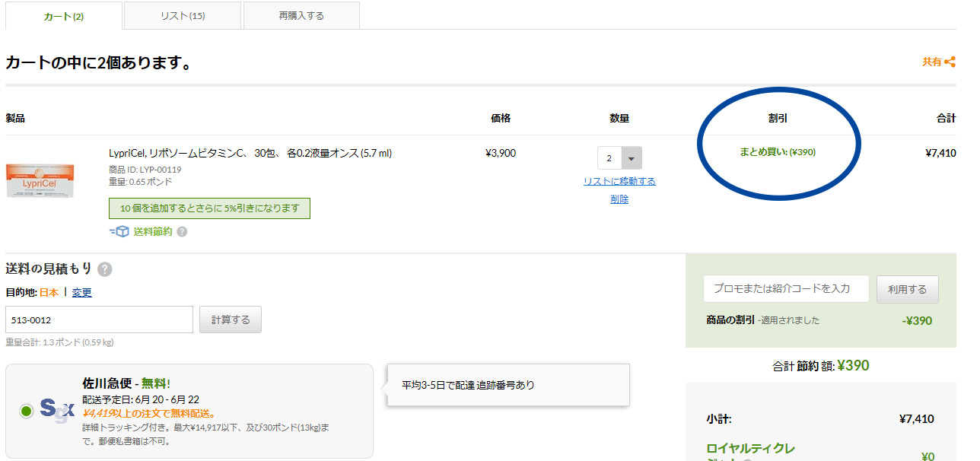
Task: Click the unit price ¥3,900
Action: coord(501,153)
